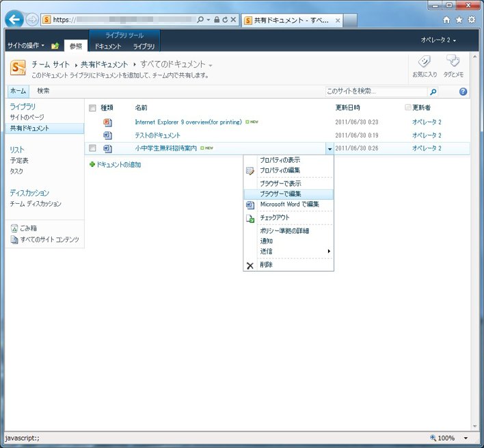The width and height of the screenshot is (484, 448).
Task: Open Internet Explorer 9 overview document link
Action: [x=188, y=122]
